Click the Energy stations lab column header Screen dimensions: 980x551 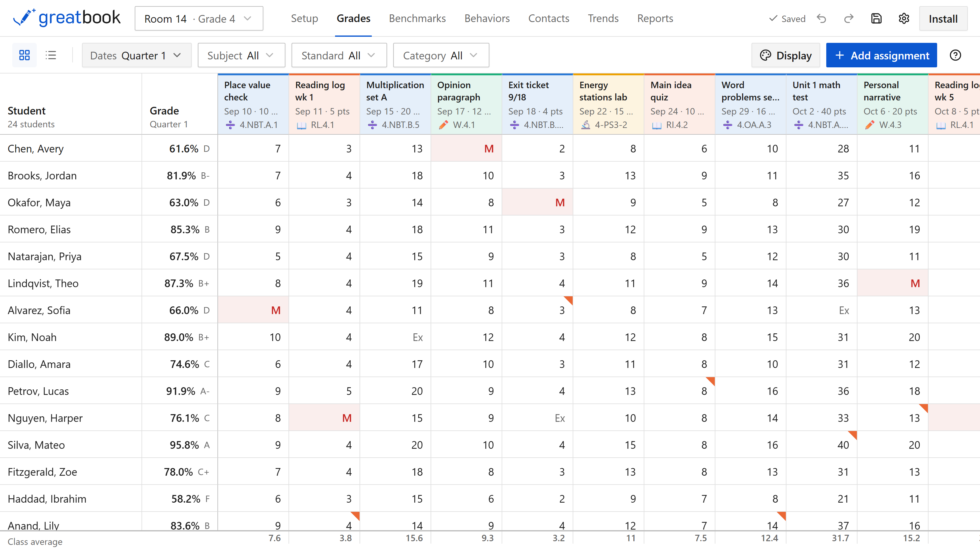tap(609, 104)
